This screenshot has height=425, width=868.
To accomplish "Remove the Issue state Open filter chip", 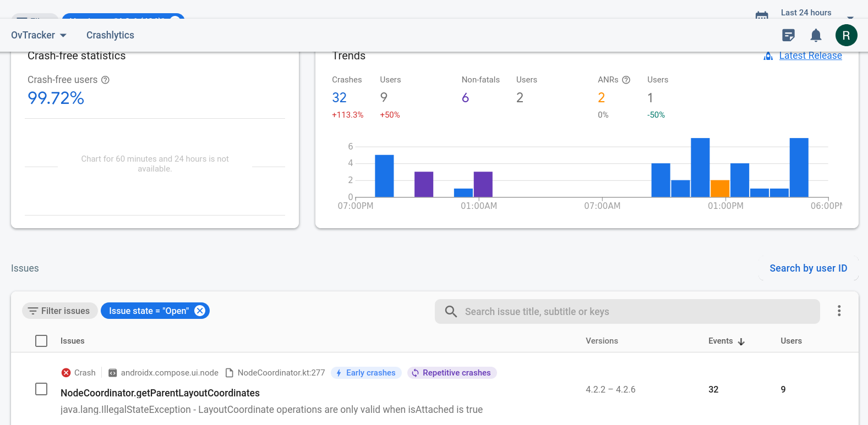I will (200, 311).
